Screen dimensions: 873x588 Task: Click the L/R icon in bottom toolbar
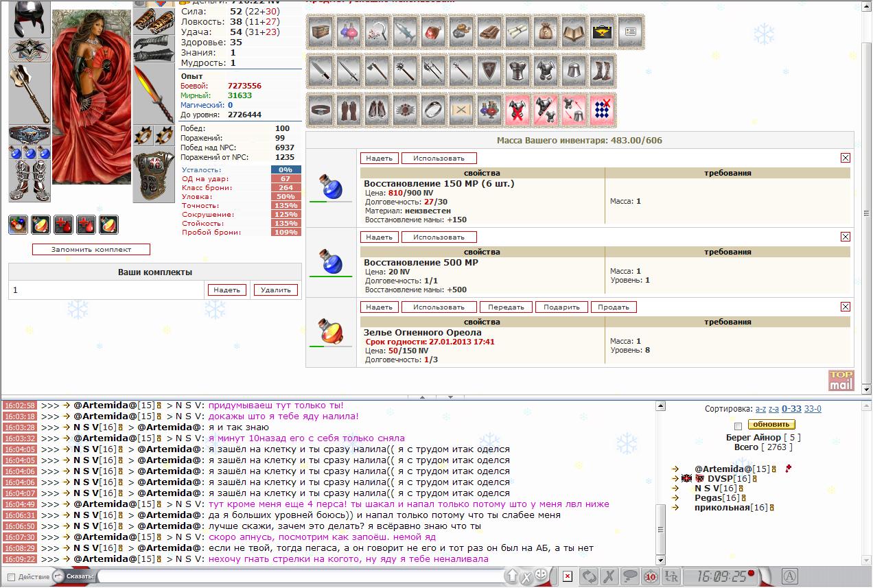click(672, 576)
